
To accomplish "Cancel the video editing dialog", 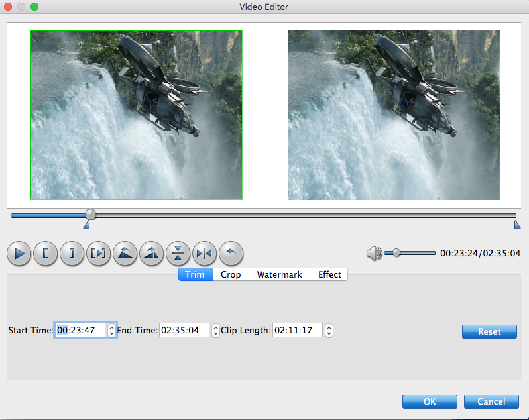I will pos(491,402).
